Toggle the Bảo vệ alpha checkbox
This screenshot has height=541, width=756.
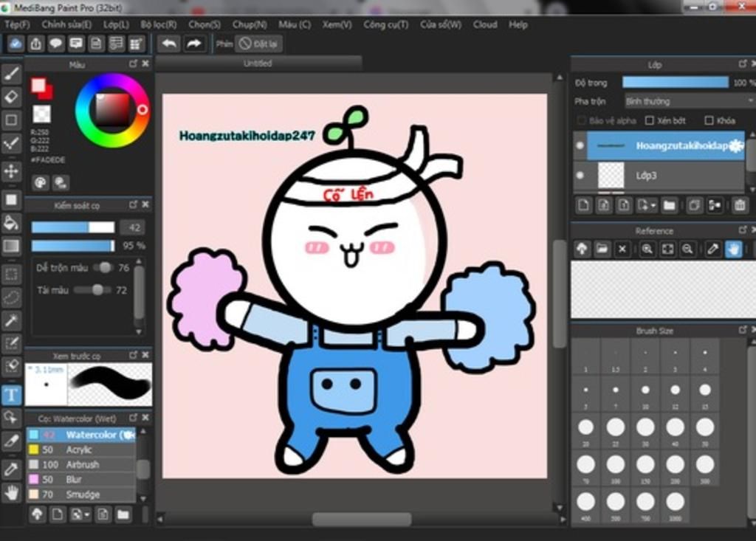click(x=582, y=120)
